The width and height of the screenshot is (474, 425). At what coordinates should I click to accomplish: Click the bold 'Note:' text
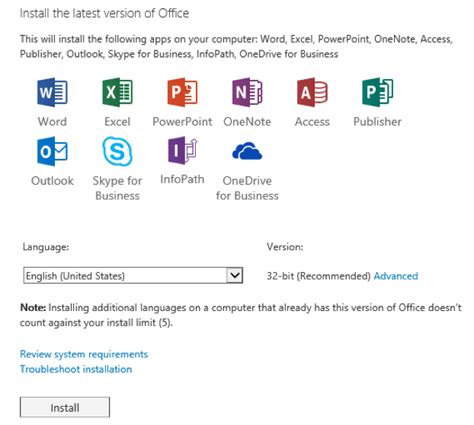click(33, 307)
